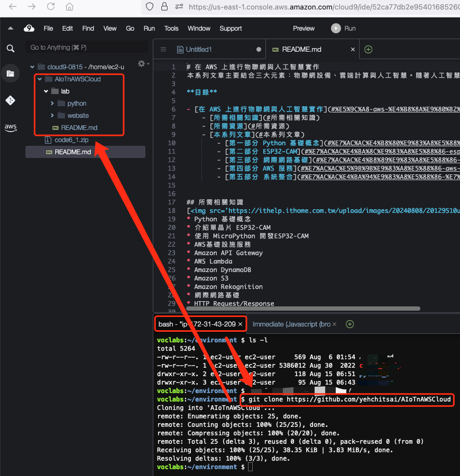Click the code6_1.zip archive icon
Viewport: 460px width, 476px height.
48,139
